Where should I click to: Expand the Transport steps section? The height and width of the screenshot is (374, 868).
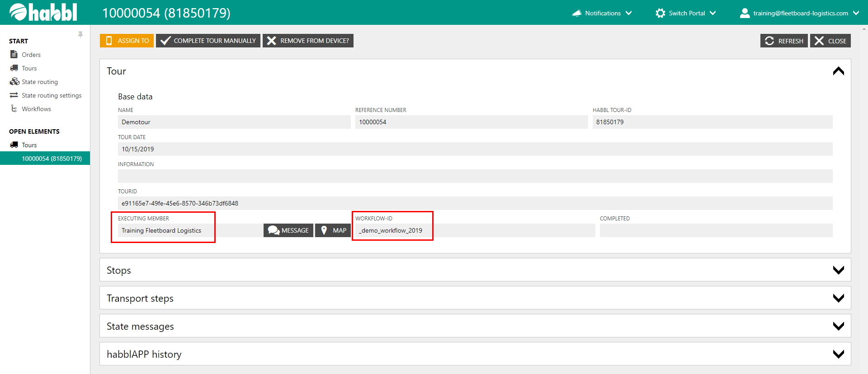(838, 298)
